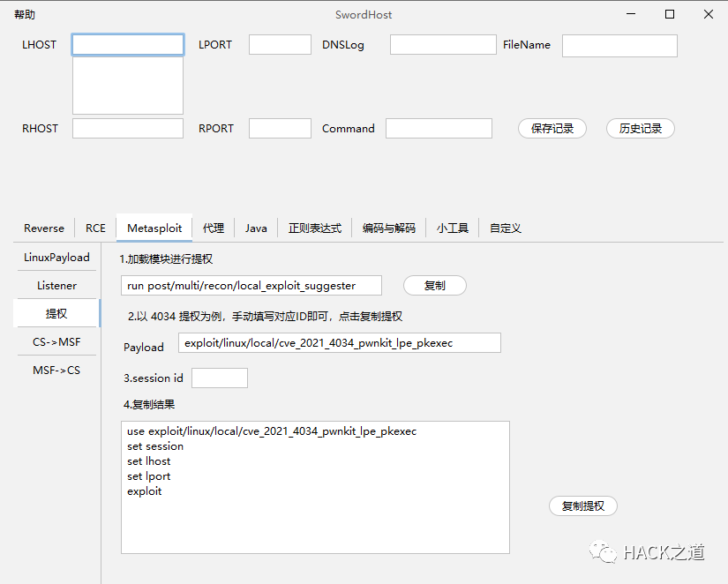Focus the LHOST input field
This screenshot has width=728, height=584.
click(128, 45)
